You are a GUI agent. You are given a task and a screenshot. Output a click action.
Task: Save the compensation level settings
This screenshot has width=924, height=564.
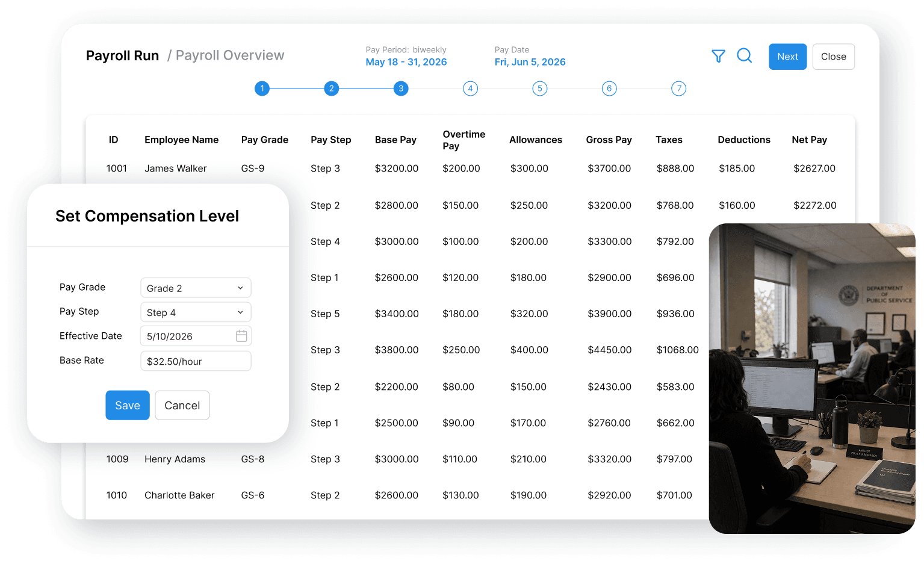click(x=127, y=405)
